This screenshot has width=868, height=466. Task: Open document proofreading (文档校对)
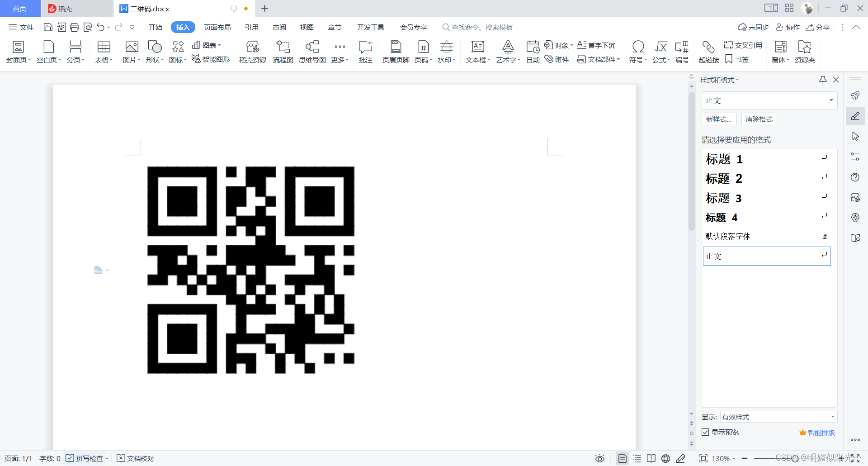136,458
